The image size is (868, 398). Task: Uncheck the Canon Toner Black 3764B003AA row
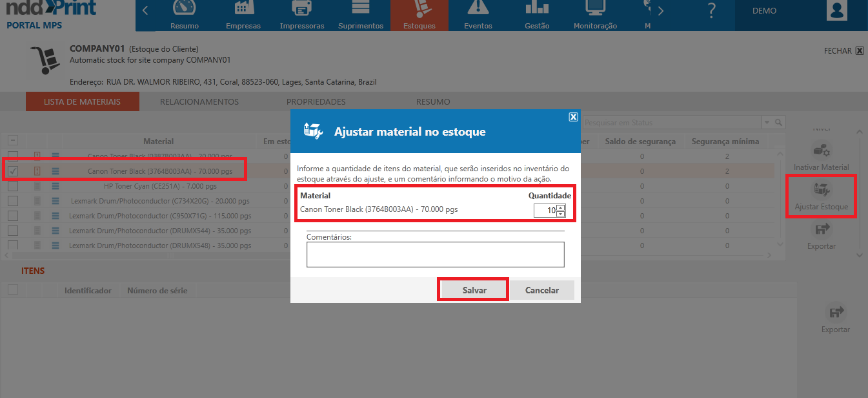13,171
